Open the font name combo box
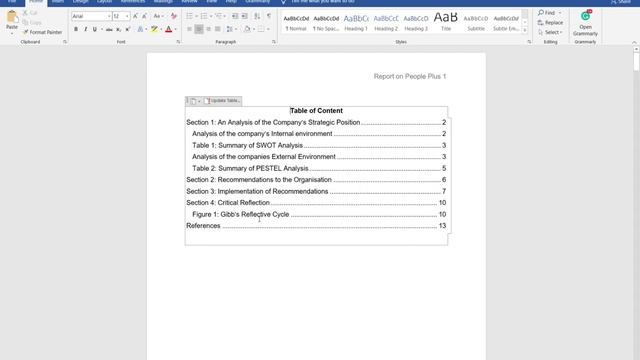Image resolution: width=640 pixels, height=360 pixels. (91, 16)
